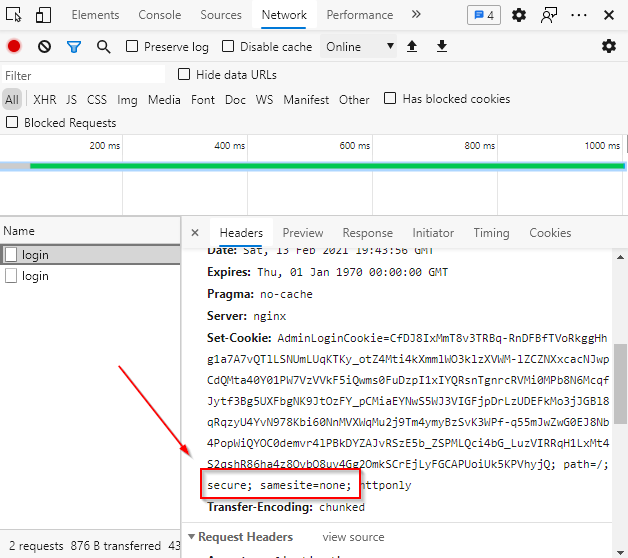Click view source link for request headers

coord(353,537)
